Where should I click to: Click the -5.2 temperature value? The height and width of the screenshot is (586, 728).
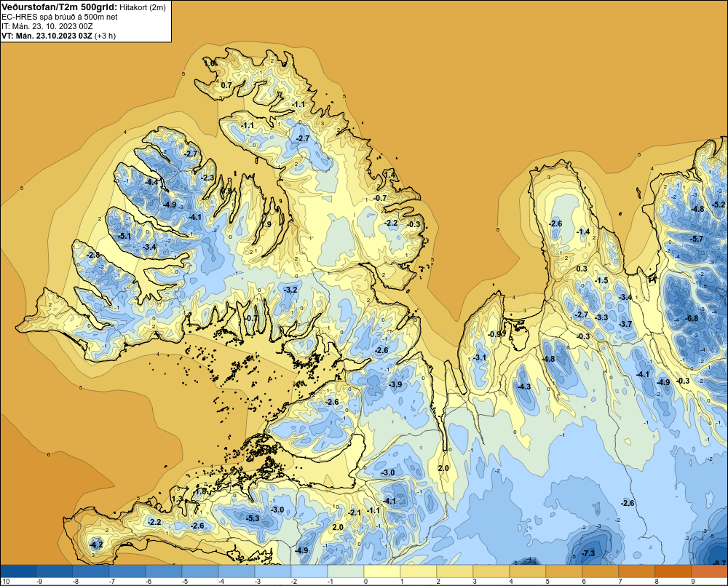click(x=719, y=205)
